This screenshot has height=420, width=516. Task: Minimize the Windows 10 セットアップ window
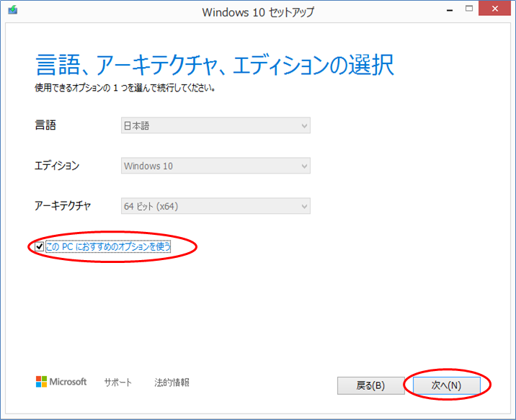pos(450,10)
